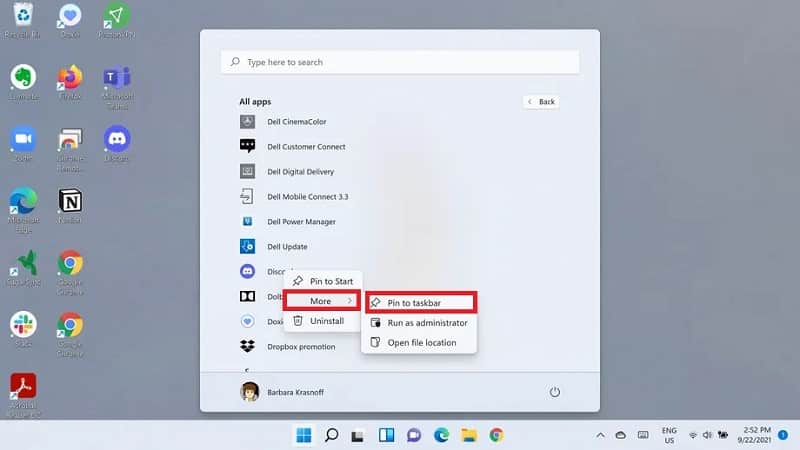Open Adobe Acrobat desktop shortcut
This screenshot has width=800, height=450.
(x=23, y=395)
